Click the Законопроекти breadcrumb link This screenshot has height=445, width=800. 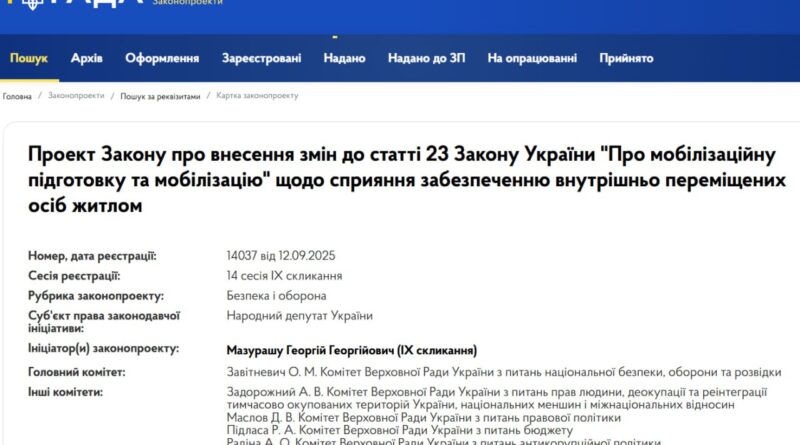click(76, 95)
